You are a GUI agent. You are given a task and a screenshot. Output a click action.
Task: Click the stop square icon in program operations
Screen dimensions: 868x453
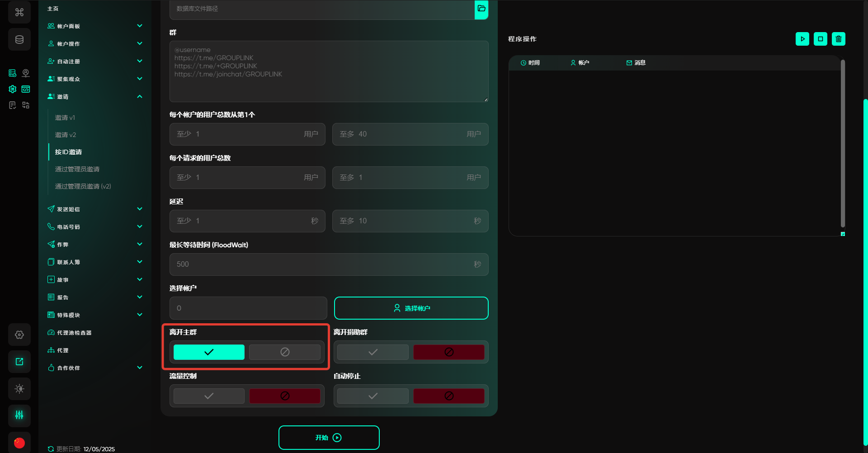[x=820, y=39]
